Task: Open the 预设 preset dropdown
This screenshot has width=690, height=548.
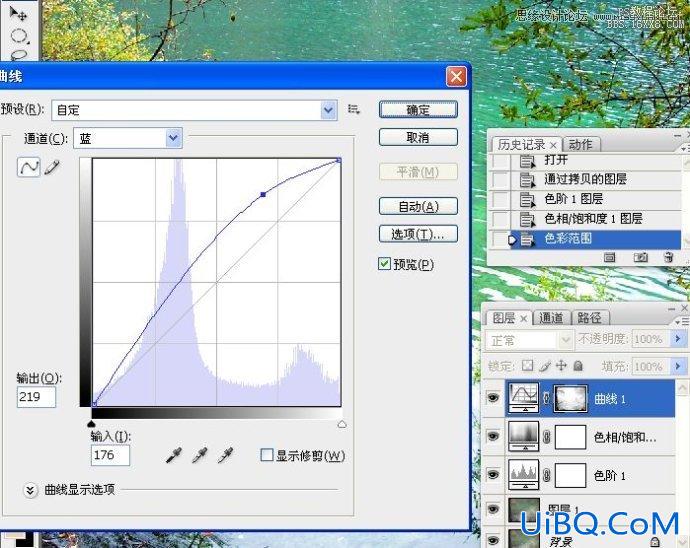Action: click(328, 110)
